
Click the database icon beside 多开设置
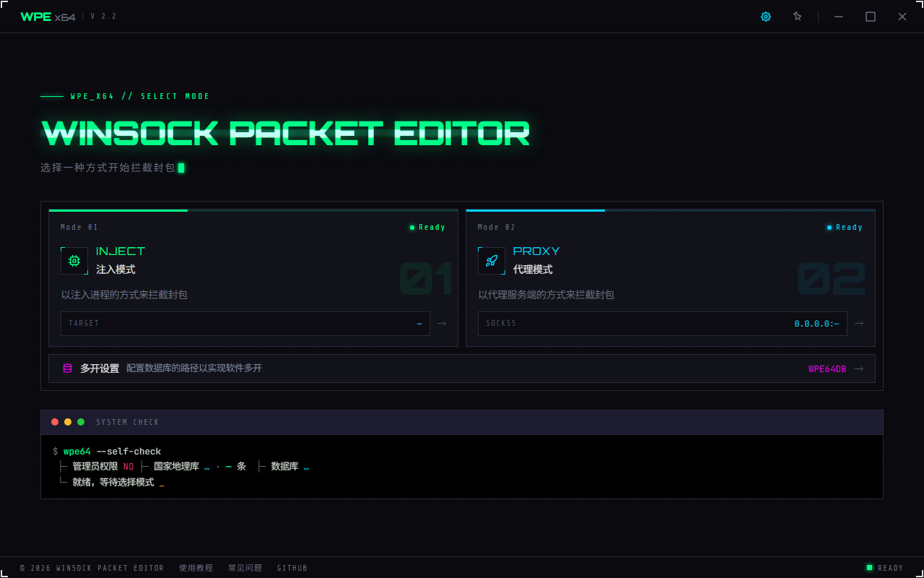tap(68, 368)
